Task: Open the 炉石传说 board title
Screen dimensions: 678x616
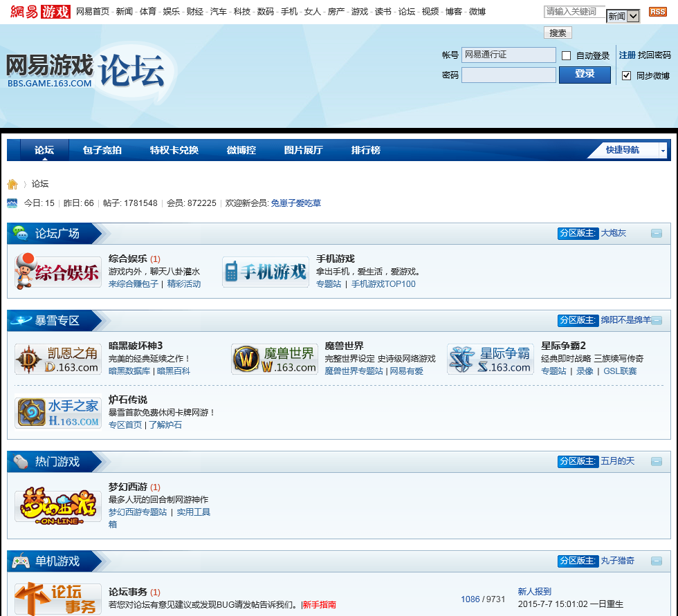Action: coord(127,400)
